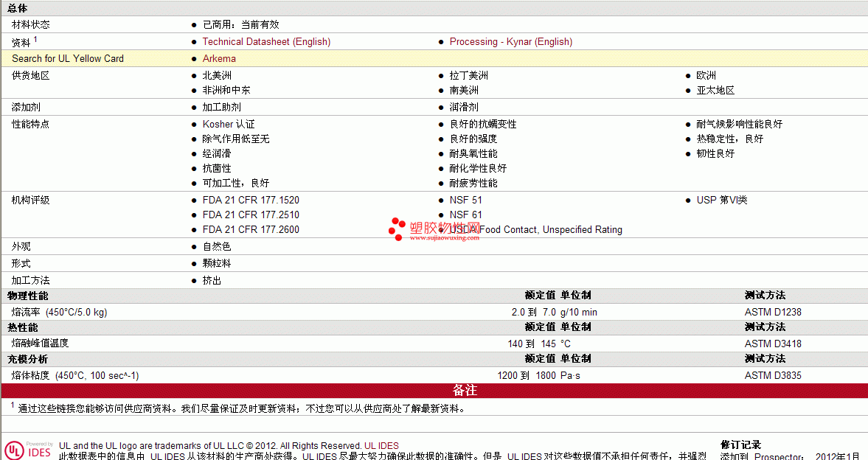868x460 pixels.
Task: Click the 2.0 到 7.0 g/10 min value
Action: [554, 313]
